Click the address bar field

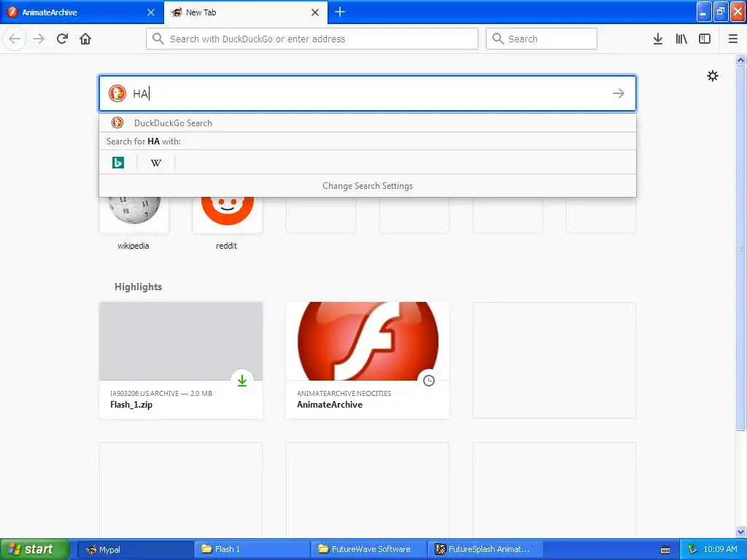312,39
